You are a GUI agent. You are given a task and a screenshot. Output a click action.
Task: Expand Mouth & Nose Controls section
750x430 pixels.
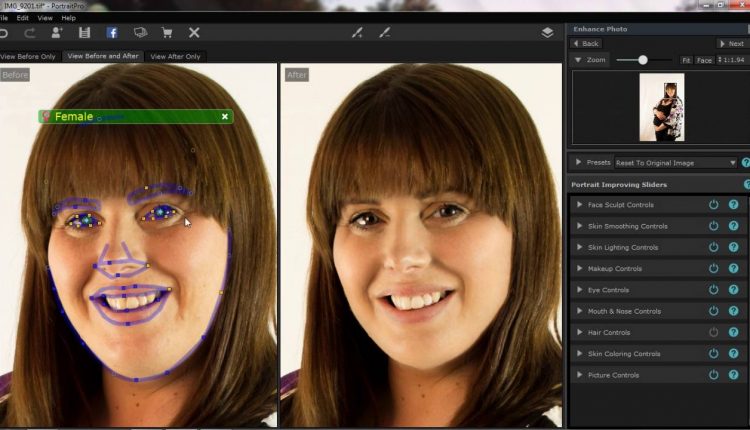(579, 311)
